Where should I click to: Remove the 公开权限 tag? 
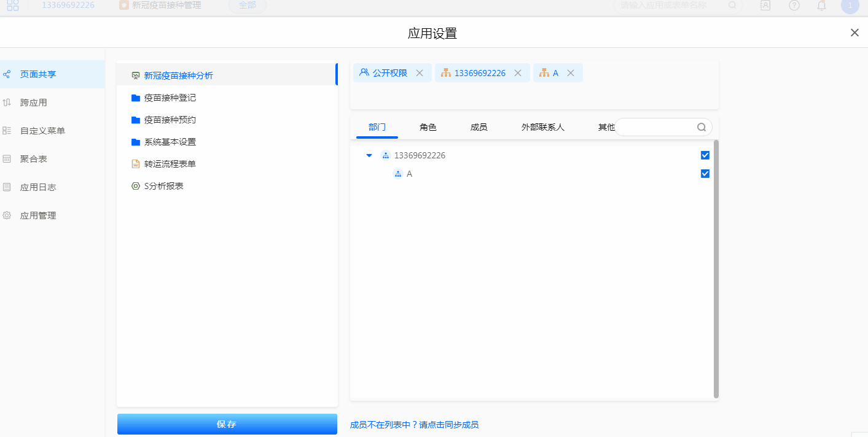[x=420, y=73]
